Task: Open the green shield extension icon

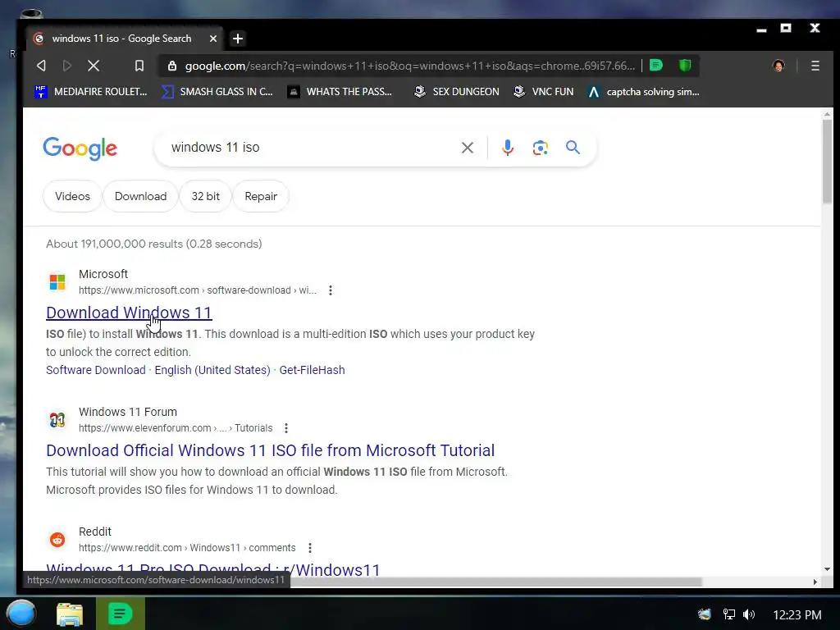Action: coord(685,66)
